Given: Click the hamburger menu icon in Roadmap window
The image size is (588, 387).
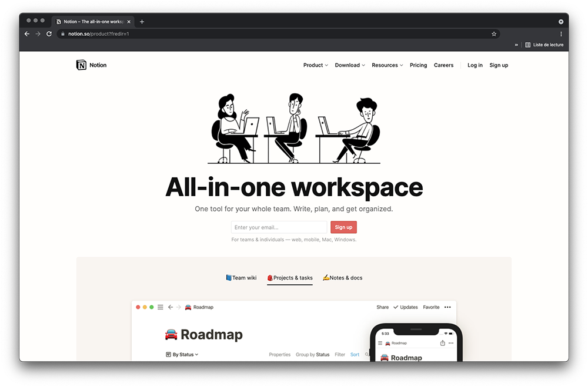Looking at the screenshot, I should pos(161,307).
